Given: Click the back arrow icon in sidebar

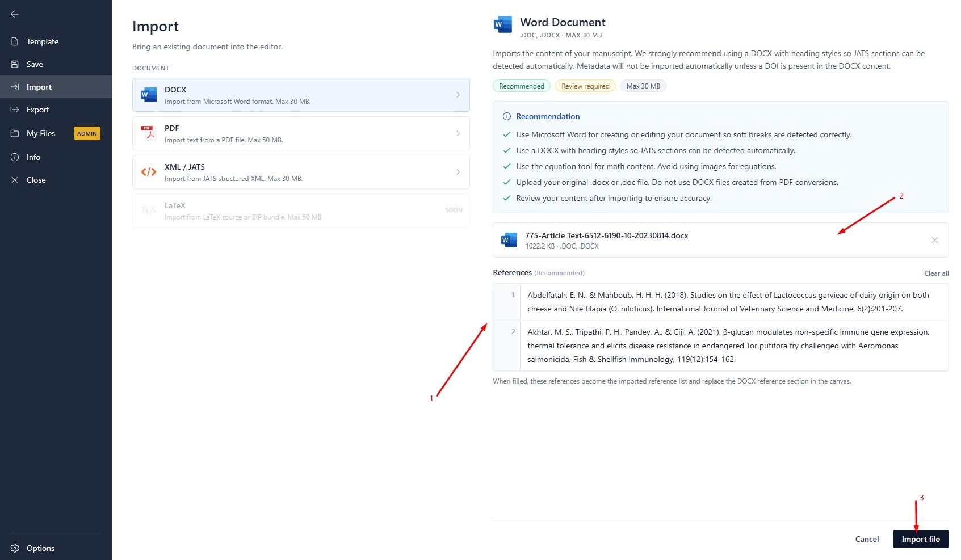Looking at the screenshot, I should tap(15, 14).
